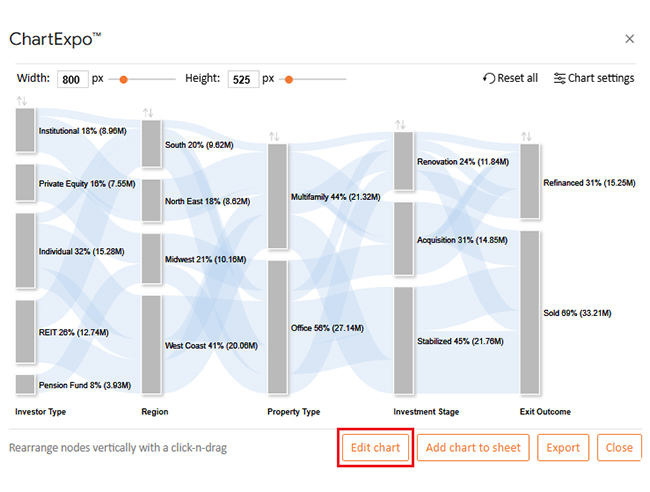Click the Reset all icon
Image resolution: width=650 pixels, height=492 pixels.
click(489, 78)
